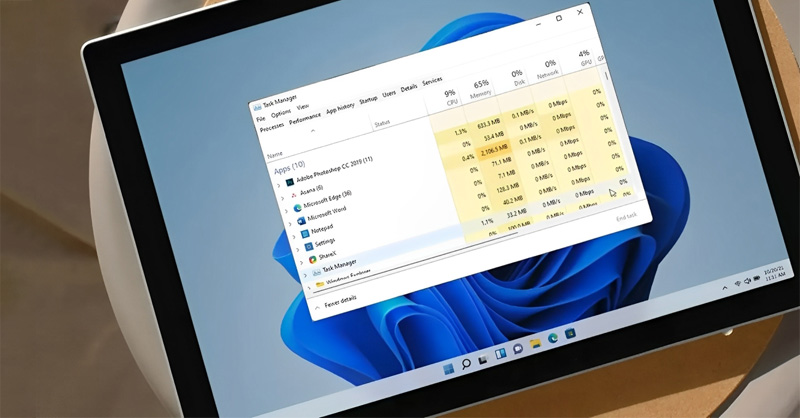
Task: Switch to the Users tab
Action: [x=389, y=94]
